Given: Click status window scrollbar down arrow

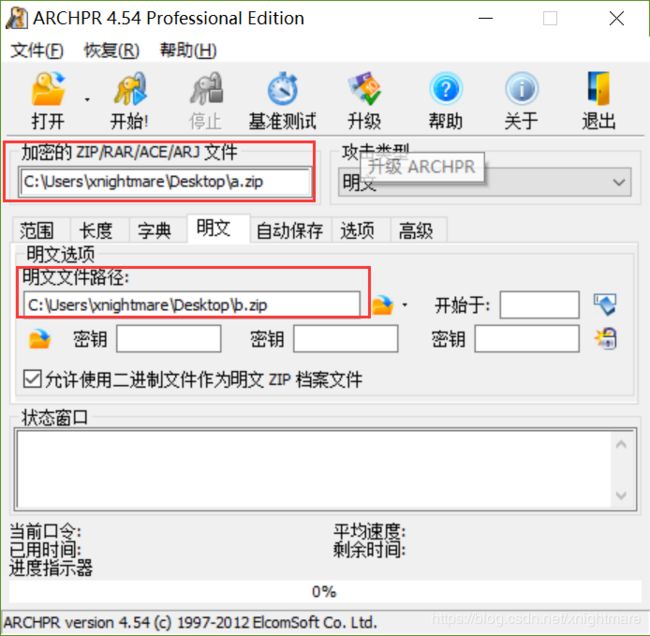Looking at the screenshot, I should (x=621, y=495).
